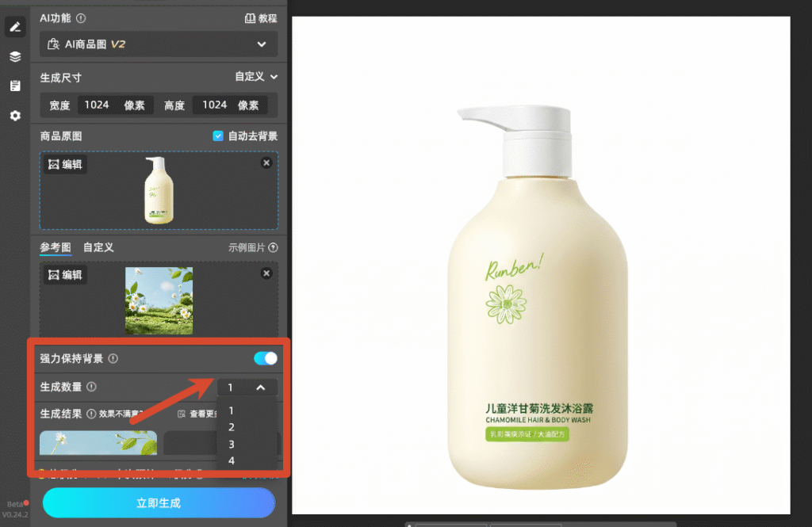812x527 pixels.
Task: Click 编辑 button on product image
Action: click(x=65, y=164)
